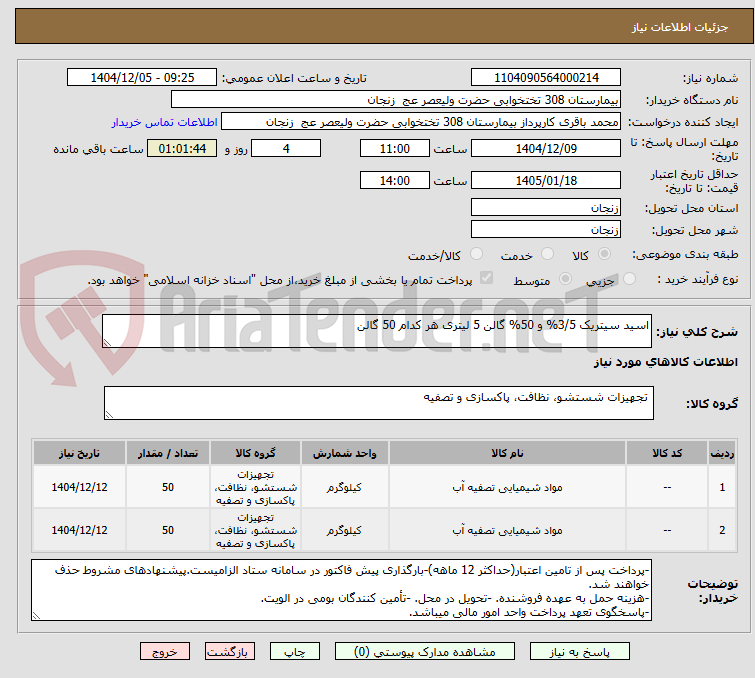Open مشاهده مدارک پیوستی (0) button

[425, 652]
